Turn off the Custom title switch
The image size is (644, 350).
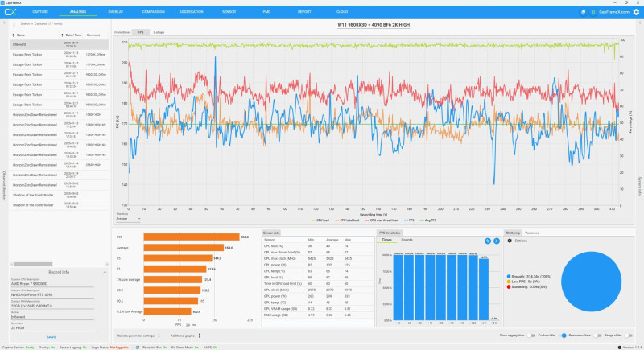click(x=562, y=336)
